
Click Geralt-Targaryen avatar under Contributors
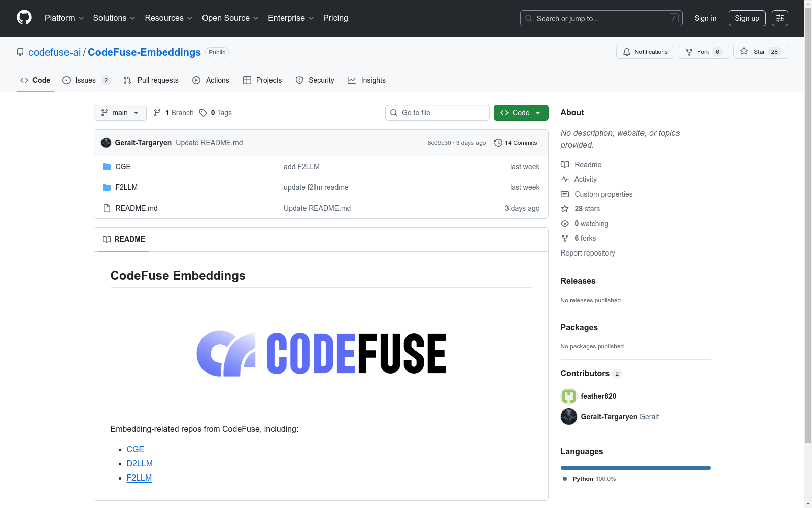click(569, 417)
